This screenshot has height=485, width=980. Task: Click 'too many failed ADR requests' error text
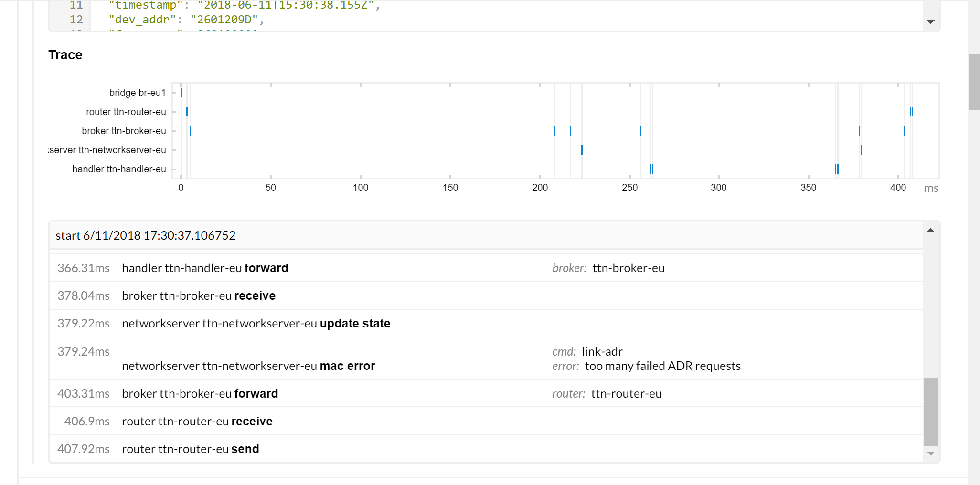click(663, 366)
